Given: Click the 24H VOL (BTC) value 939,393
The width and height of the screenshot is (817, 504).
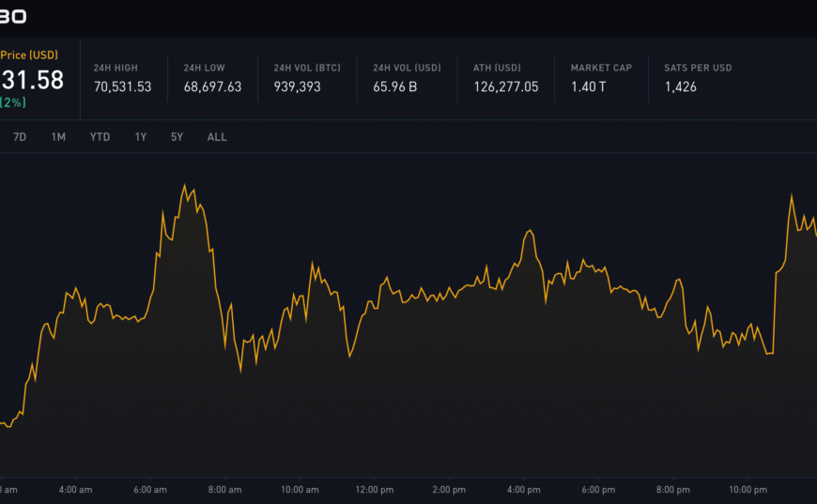Looking at the screenshot, I should (297, 87).
